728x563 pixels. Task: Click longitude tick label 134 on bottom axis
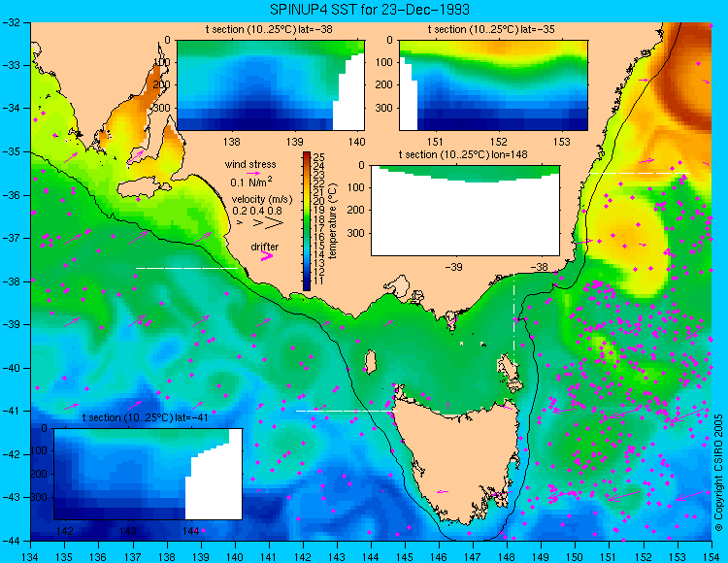tap(31, 556)
